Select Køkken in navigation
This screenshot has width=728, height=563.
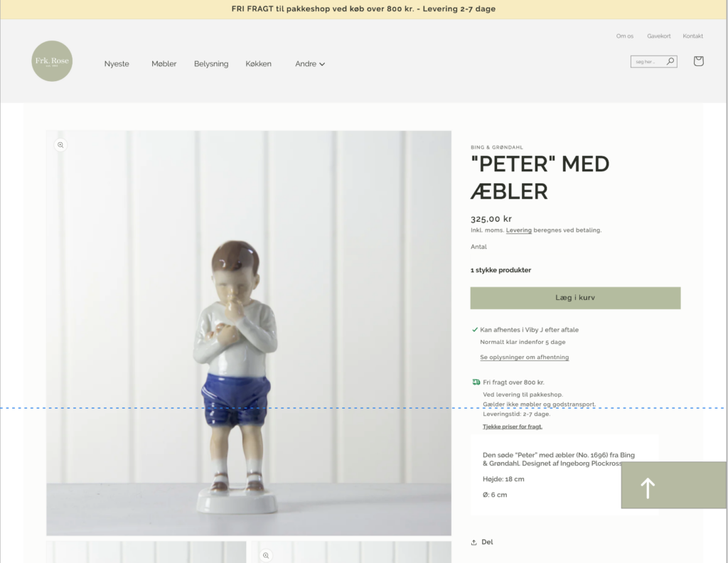click(x=259, y=64)
